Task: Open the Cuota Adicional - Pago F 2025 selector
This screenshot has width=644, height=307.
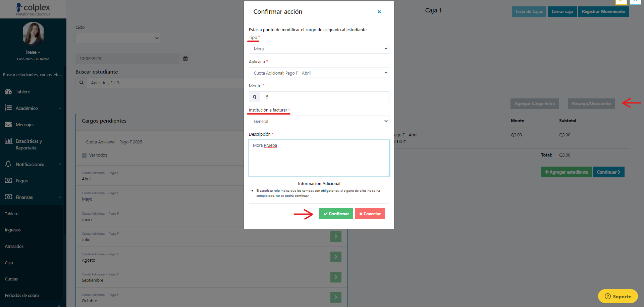Action: (163, 142)
